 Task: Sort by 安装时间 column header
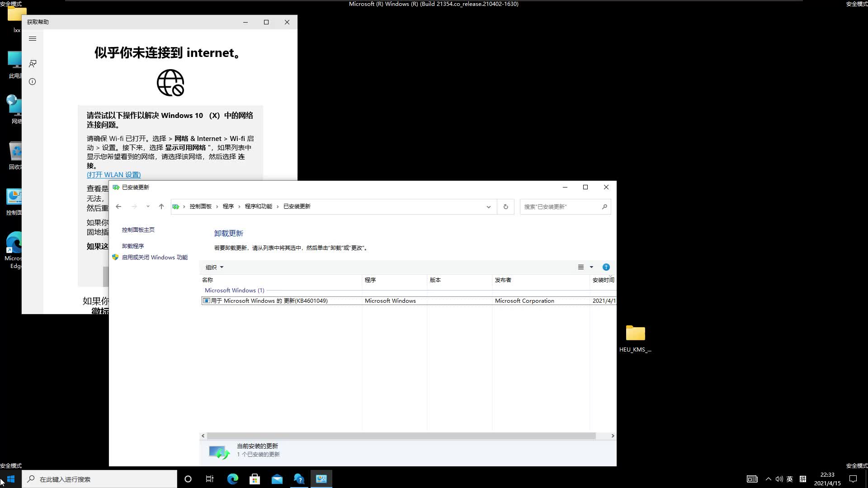click(x=603, y=280)
